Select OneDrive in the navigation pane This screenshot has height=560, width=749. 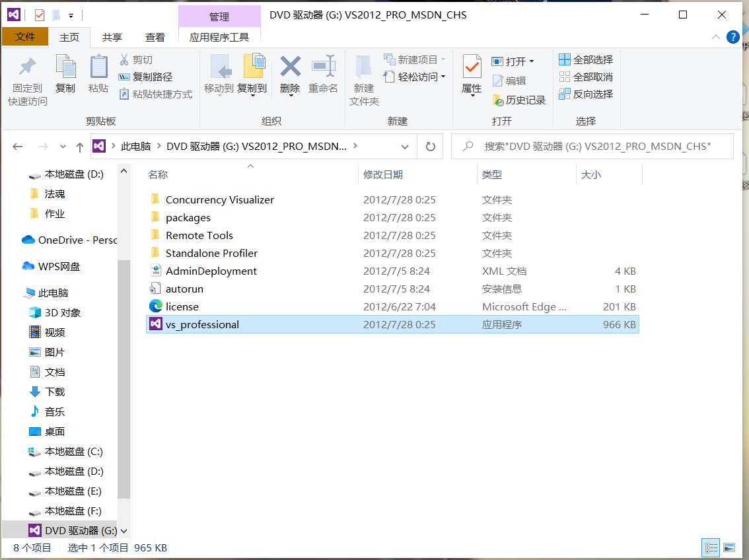click(69, 240)
